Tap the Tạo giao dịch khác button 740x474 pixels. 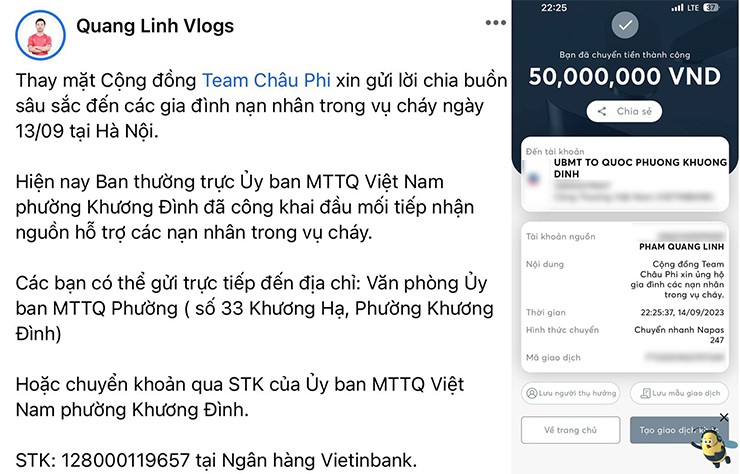(x=679, y=430)
